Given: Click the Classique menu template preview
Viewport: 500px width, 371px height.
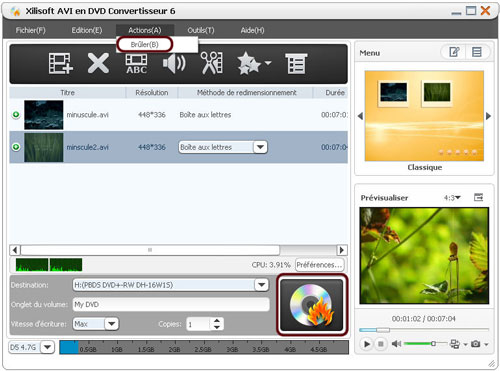Looking at the screenshot, I should click(424, 116).
